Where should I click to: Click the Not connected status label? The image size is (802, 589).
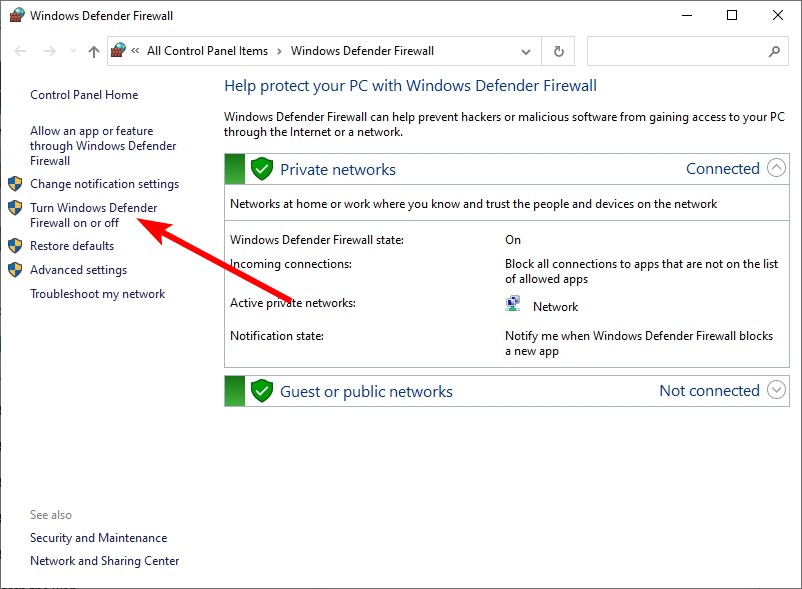(x=709, y=390)
